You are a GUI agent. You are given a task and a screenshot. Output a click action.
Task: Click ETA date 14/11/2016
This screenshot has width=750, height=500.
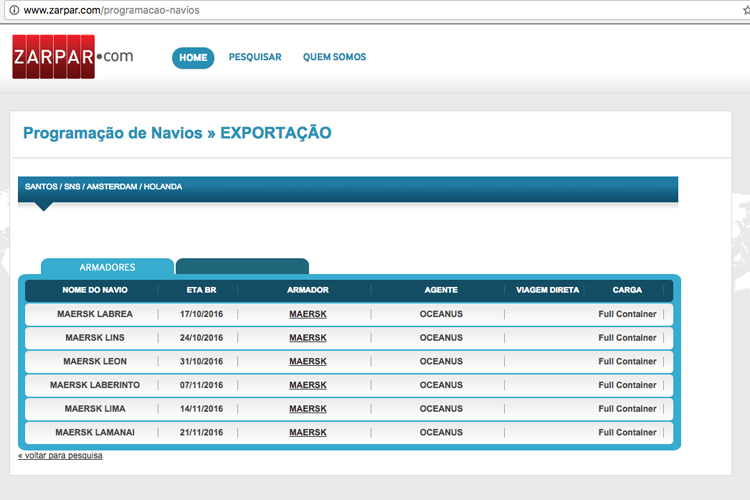point(201,409)
